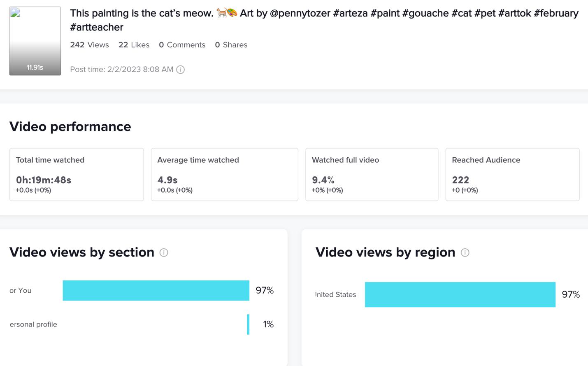Image resolution: width=588 pixels, height=366 pixels.
Task: Open the #gouache hashtag
Action: (x=425, y=13)
